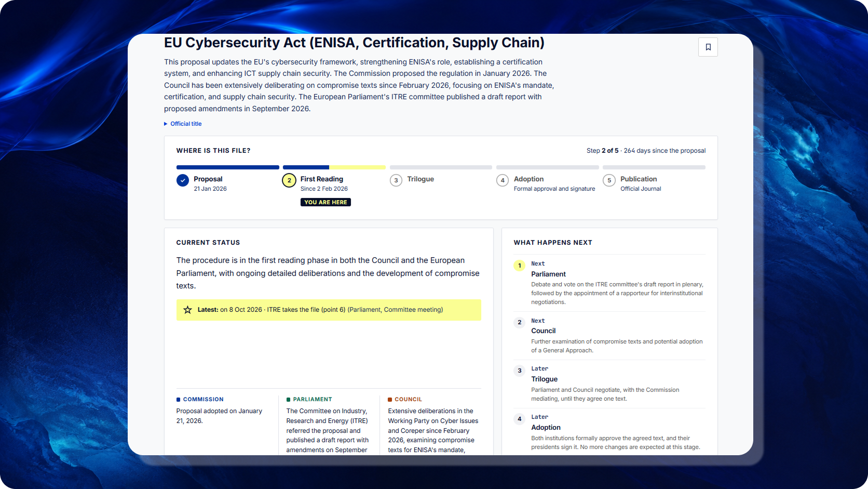Click the orange square next to COUNCIL

pyautogui.click(x=390, y=400)
